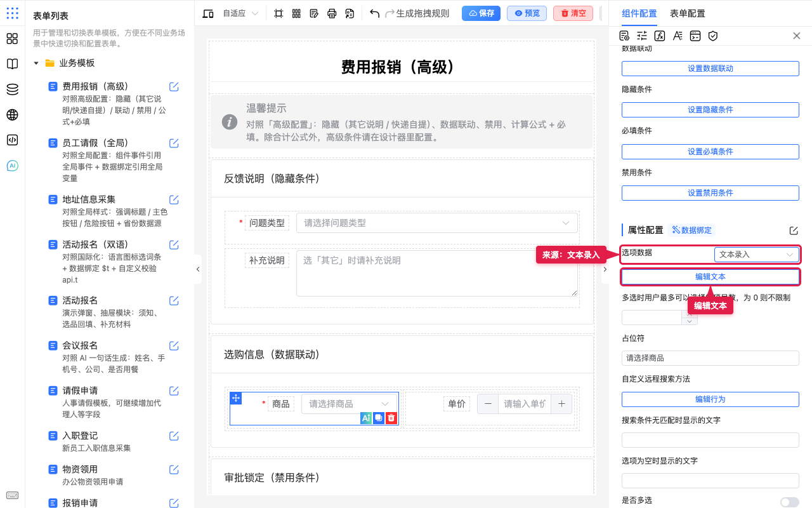The height and width of the screenshot is (508, 812).
Task: Click the terminal console icon in config panel
Action: (695, 36)
